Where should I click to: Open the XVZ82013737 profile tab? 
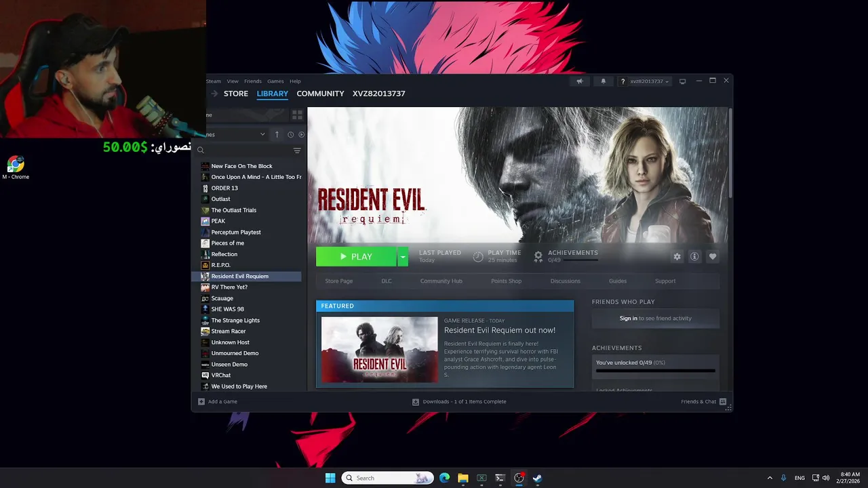point(378,94)
